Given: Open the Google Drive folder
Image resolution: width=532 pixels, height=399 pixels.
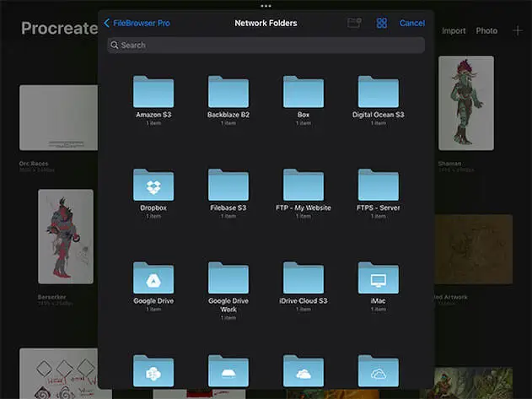Looking at the screenshot, I should click(153, 278).
